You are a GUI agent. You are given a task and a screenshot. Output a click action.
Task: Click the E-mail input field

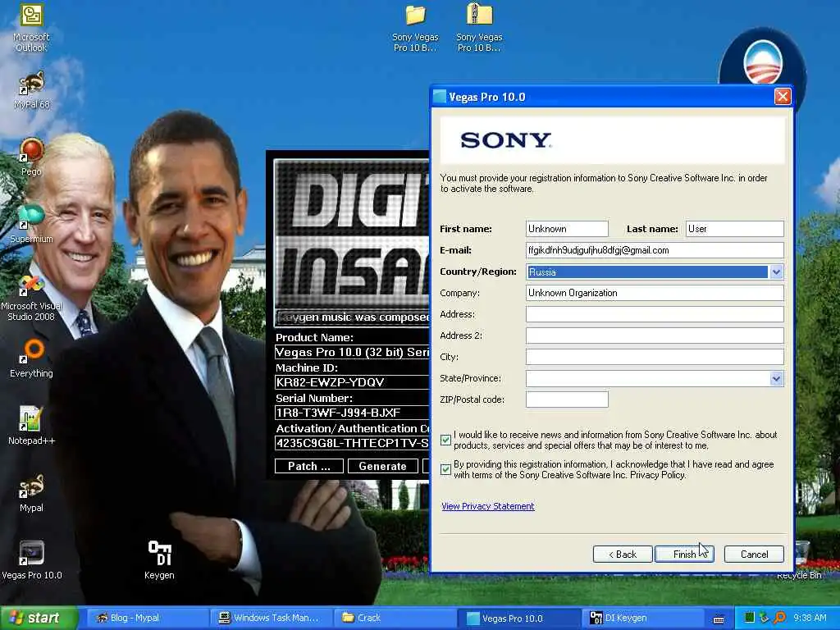pyautogui.click(x=655, y=250)
